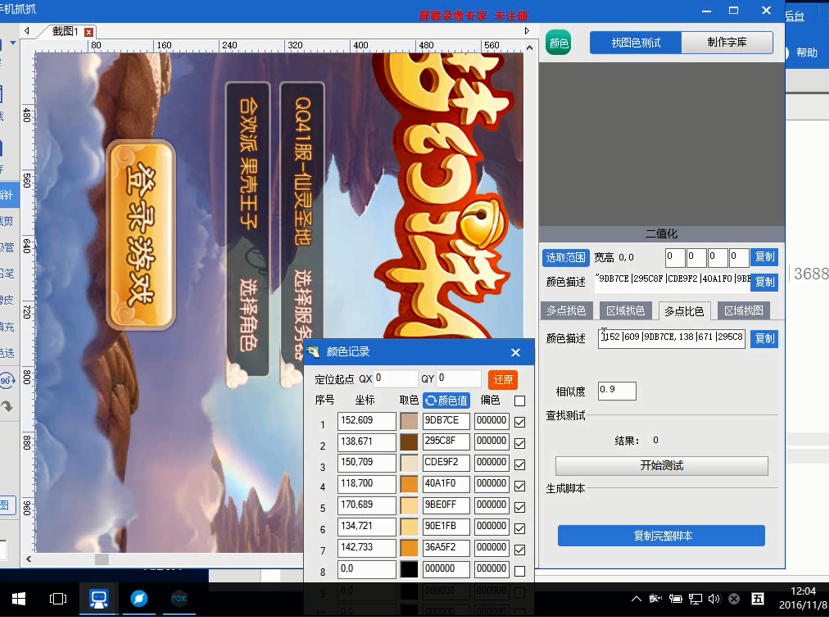
Task: Click the 复制完整脚本 button
Action: [x=661, y=536]
